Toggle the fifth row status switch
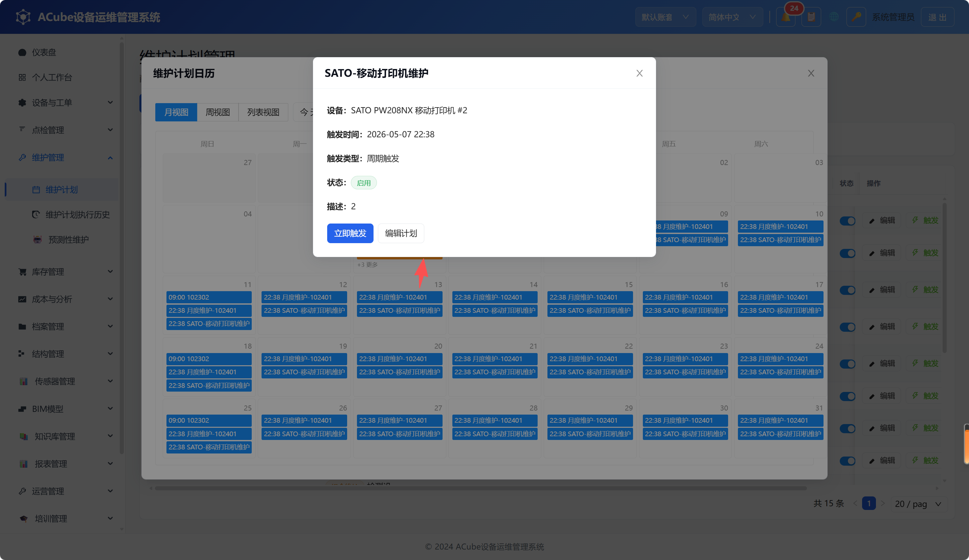 pos(847,364)
